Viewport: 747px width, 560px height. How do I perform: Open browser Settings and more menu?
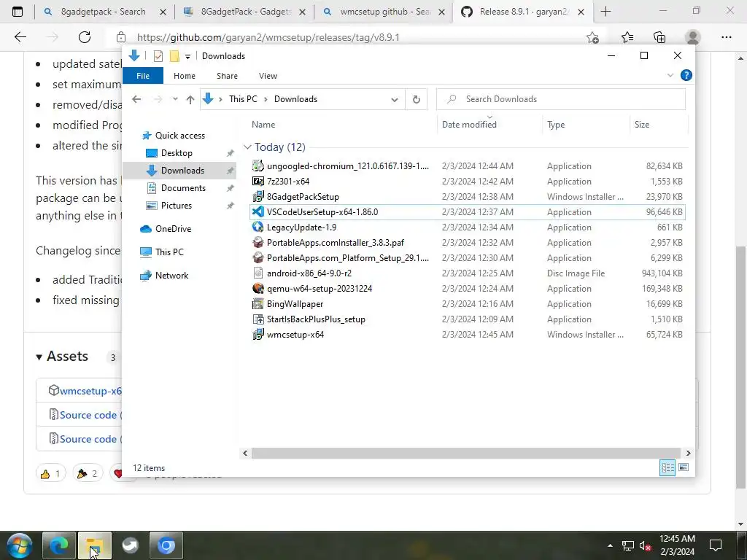pyautogui.click(x=726, y=37)
